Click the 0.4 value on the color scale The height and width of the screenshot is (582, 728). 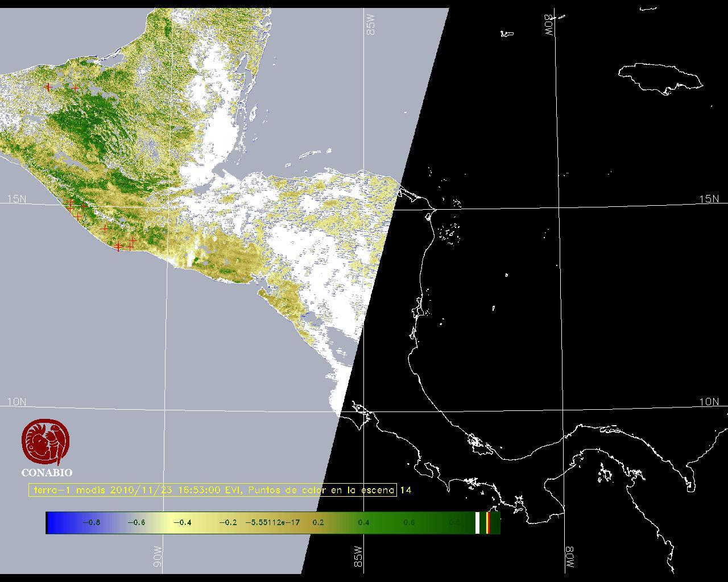[363, 522]
